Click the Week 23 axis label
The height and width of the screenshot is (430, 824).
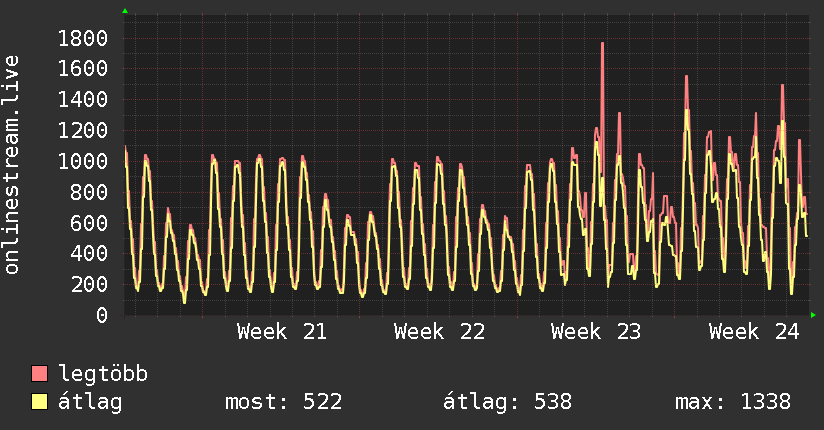point(596,332)
